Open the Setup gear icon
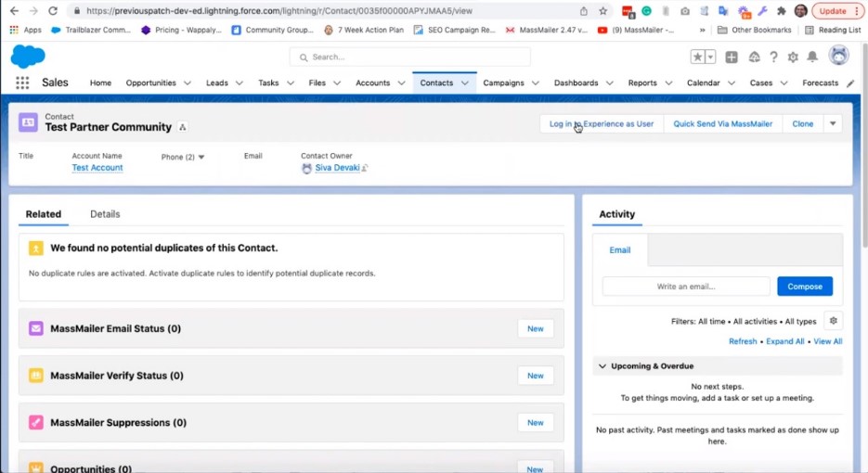 tap(793, 57)
